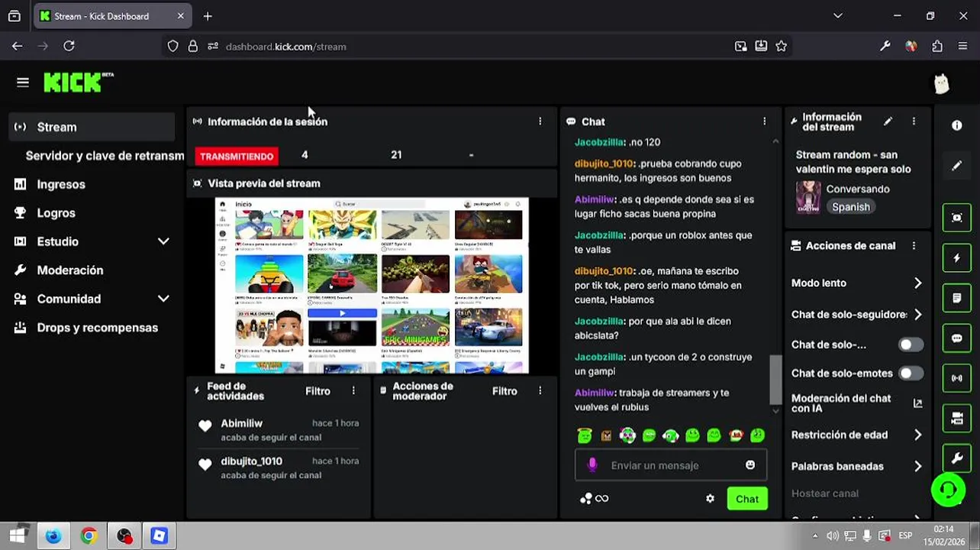The image size is (980, 550).
Task: Open the emoji picker in message box
Action: click(750, 465)
